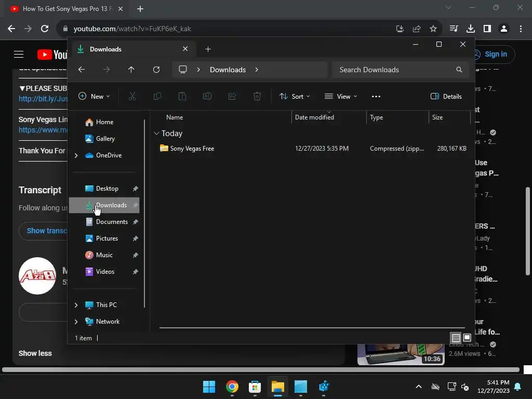Screen dimensions: 532x399
Task: Add a new File Explorer tab
Action: click(x=208, y=49)
